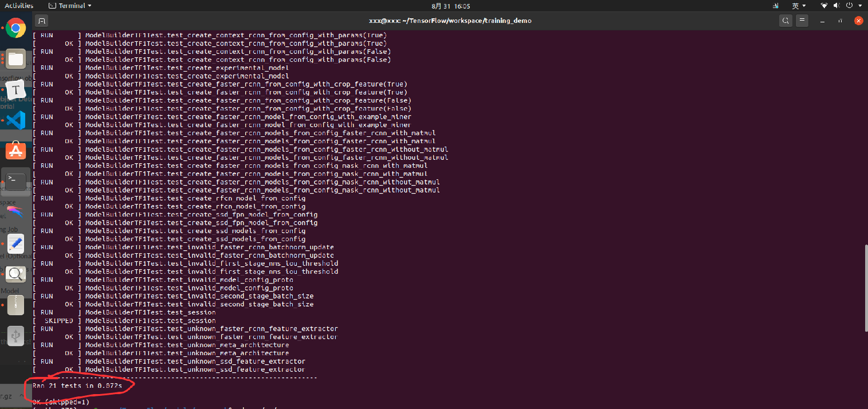Open Visual Studio Code from the dock

(x=15, y=120)
